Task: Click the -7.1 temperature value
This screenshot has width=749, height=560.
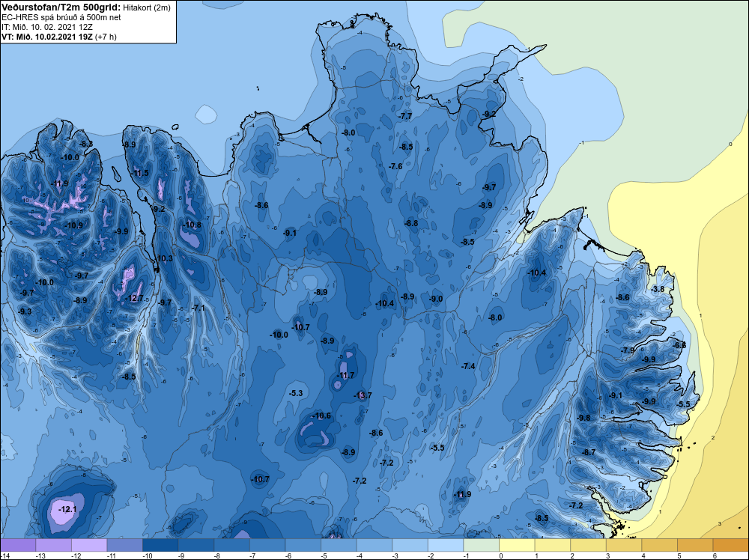Action: click(x=198, y=308)
